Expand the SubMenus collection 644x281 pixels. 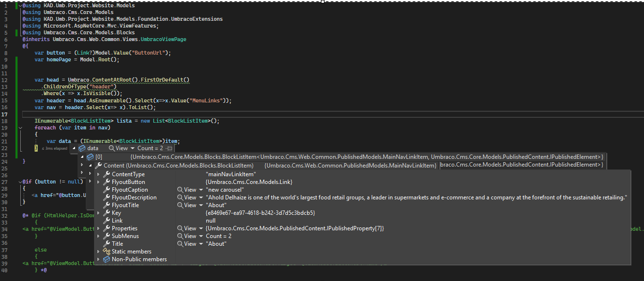pos(98,236)
